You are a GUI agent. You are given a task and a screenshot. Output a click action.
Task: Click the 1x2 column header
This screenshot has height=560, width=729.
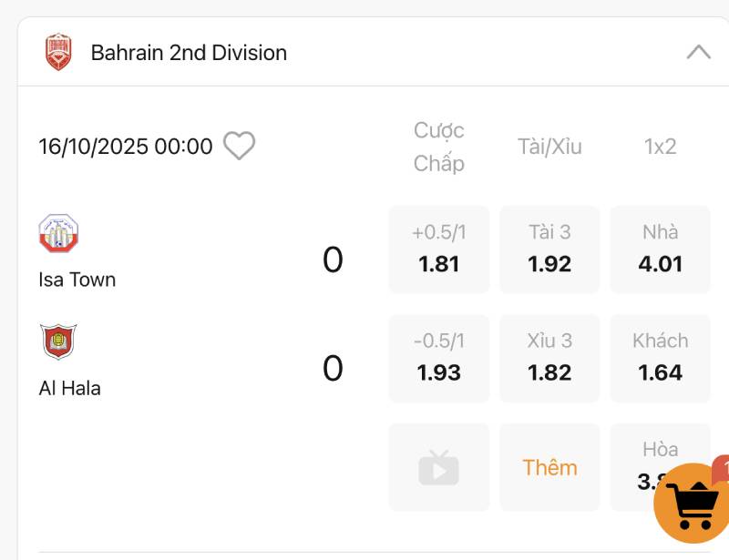(660, 147)
